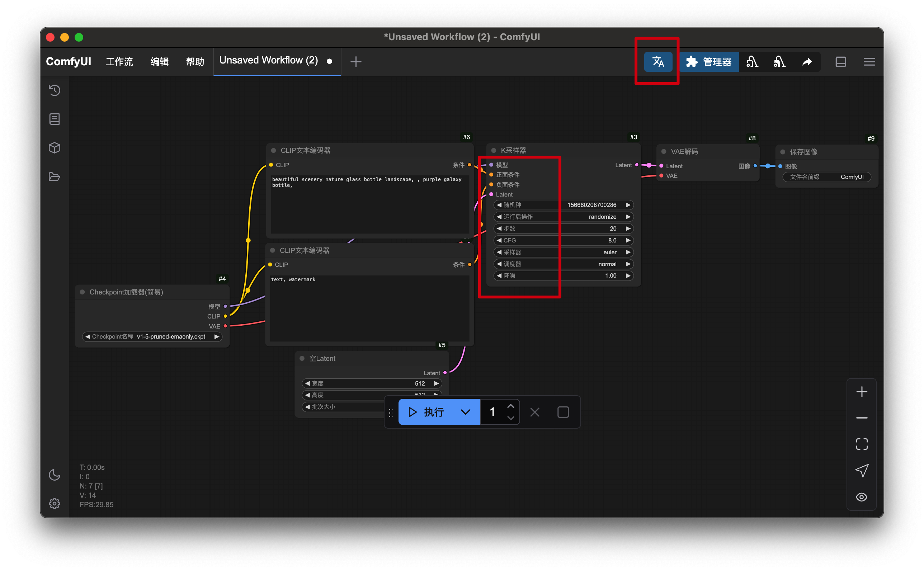
Task: Open the node library sidebar icon
Action: [55, 119]
